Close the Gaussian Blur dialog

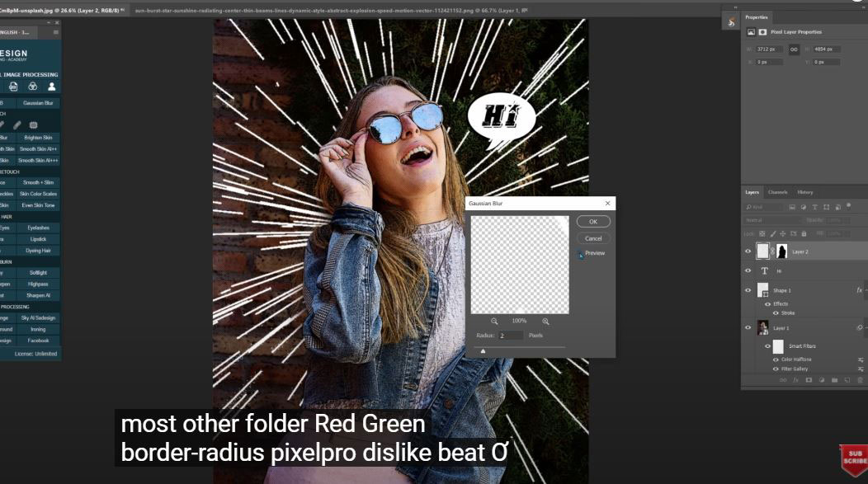[x=607, y=203]
